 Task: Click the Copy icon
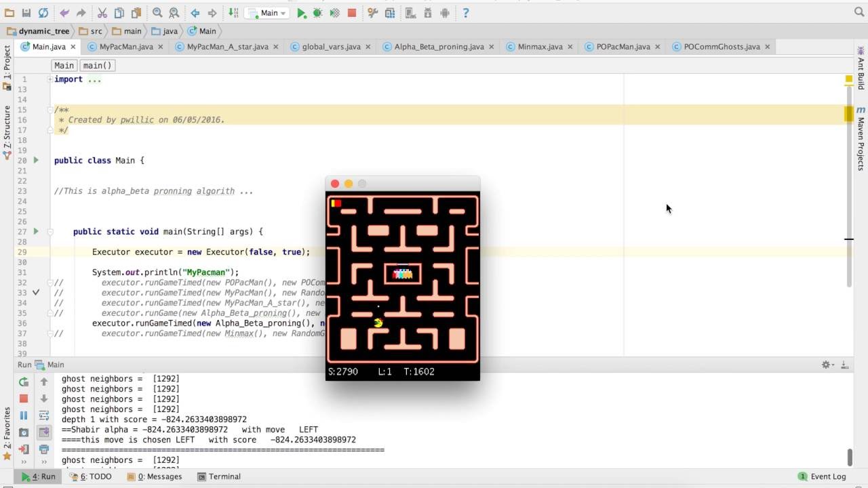[x=119, y=13]
